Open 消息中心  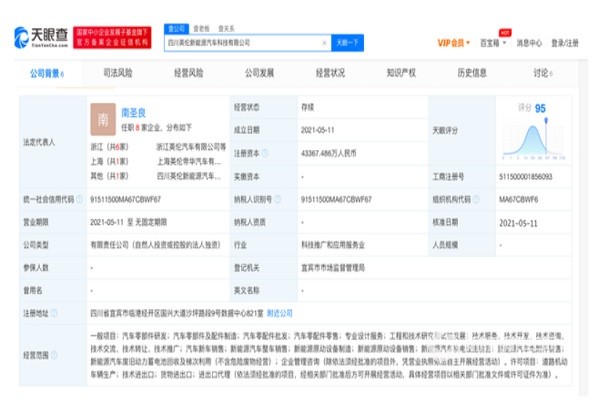click(529, 43)
